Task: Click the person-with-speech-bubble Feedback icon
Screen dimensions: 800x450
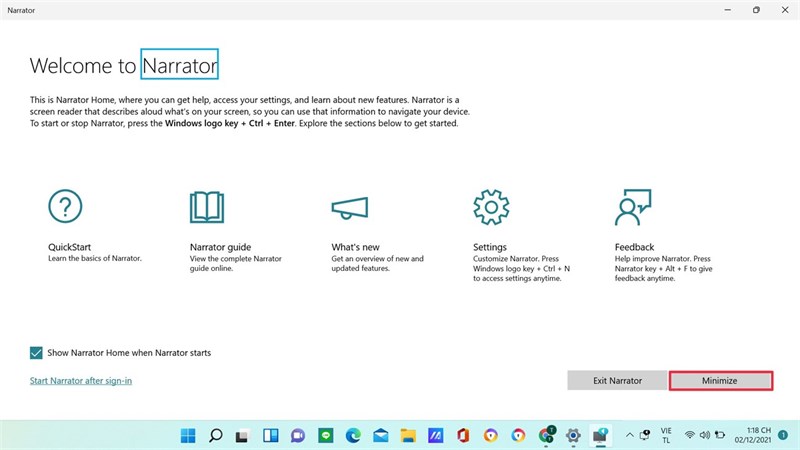Action: (633, 207)
